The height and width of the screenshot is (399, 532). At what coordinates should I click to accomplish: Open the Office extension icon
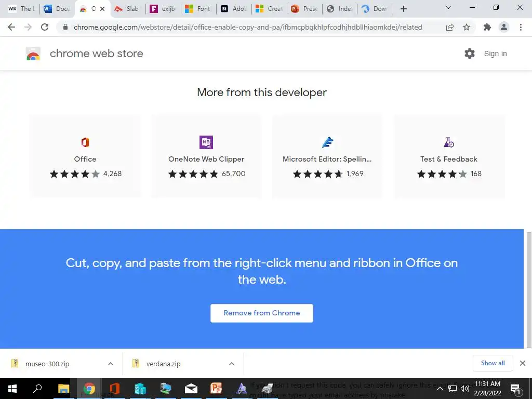click(x=85, y=142)
